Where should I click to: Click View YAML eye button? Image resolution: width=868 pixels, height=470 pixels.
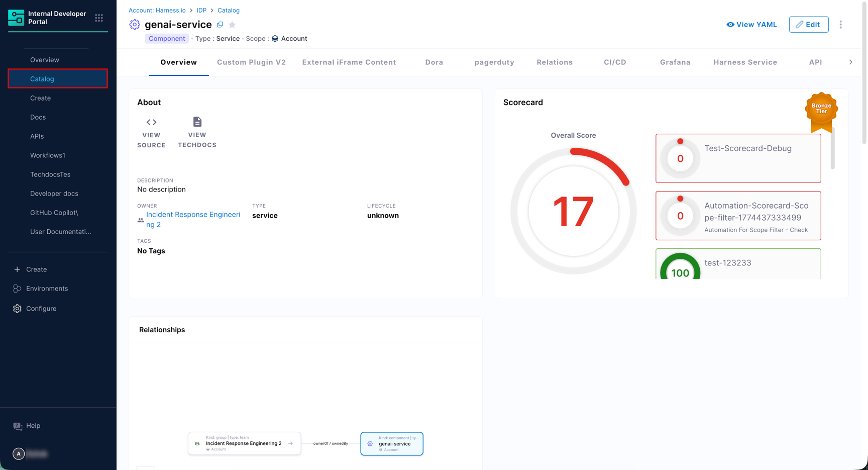coord(751,25)
